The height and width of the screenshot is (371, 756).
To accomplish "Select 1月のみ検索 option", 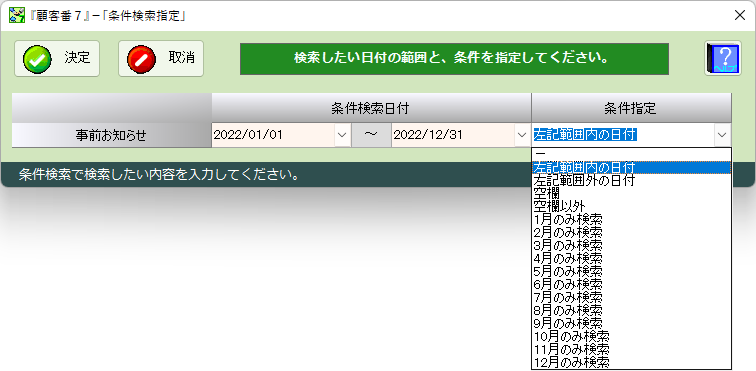I will coord(631,220).
